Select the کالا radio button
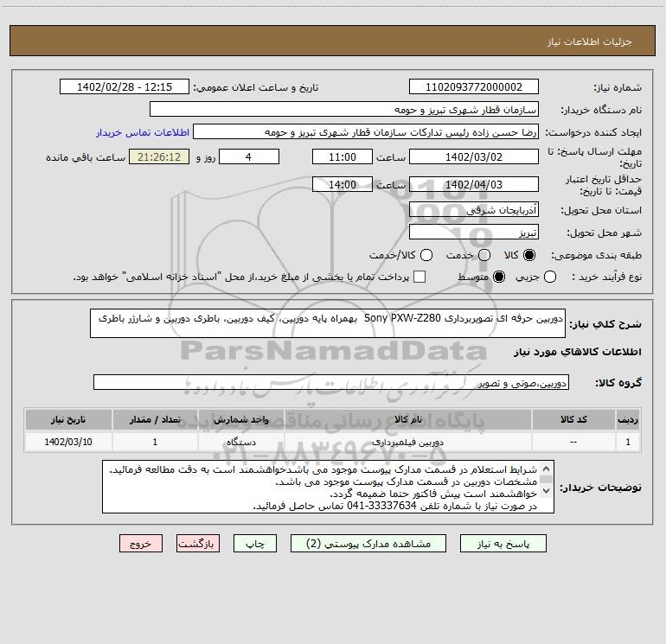The image size is (666, 644). [x=529, y=255]
